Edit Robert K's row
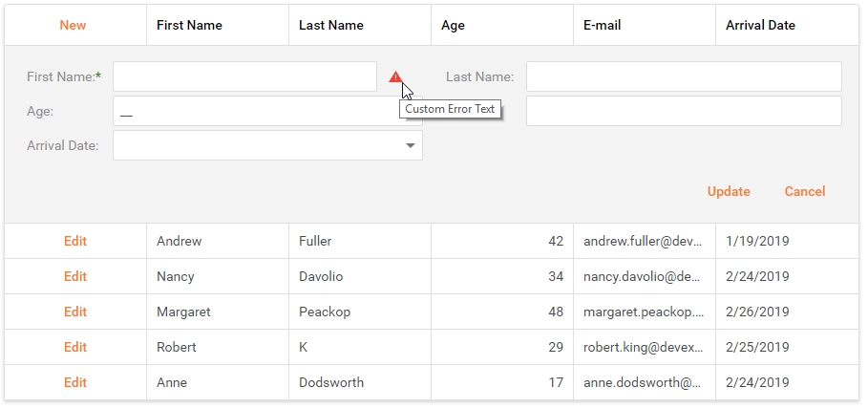 pyautogui.click(x=75, y=347)
